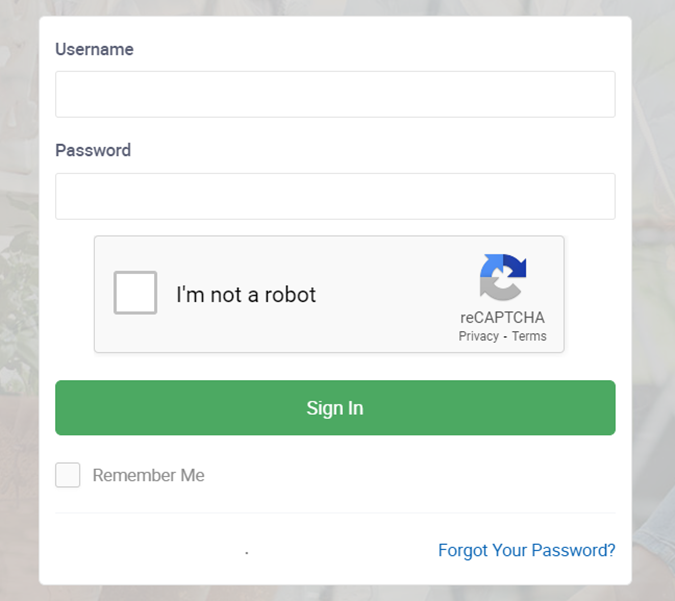Click the I'm not a robot text

[246, 295]
